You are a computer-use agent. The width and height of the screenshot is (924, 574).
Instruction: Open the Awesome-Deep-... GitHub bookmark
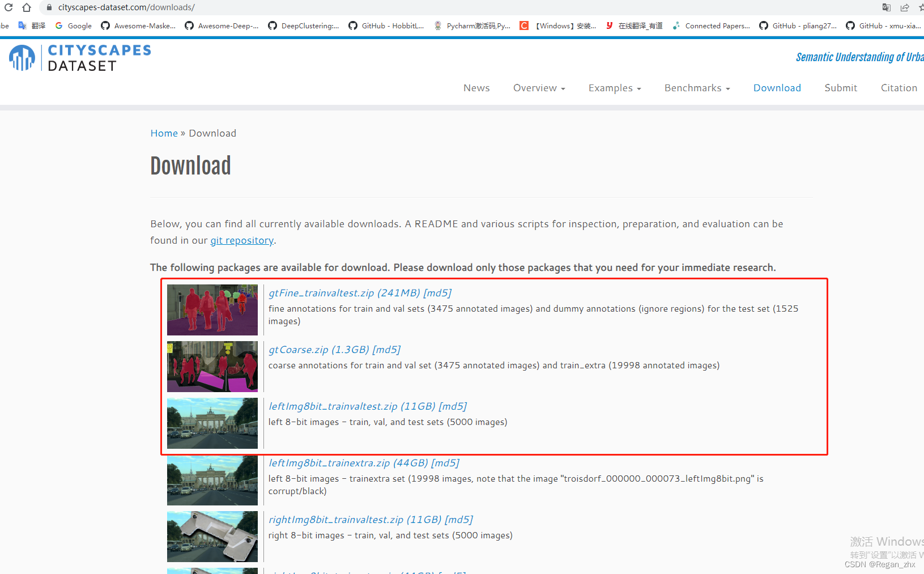coord(222,25)
